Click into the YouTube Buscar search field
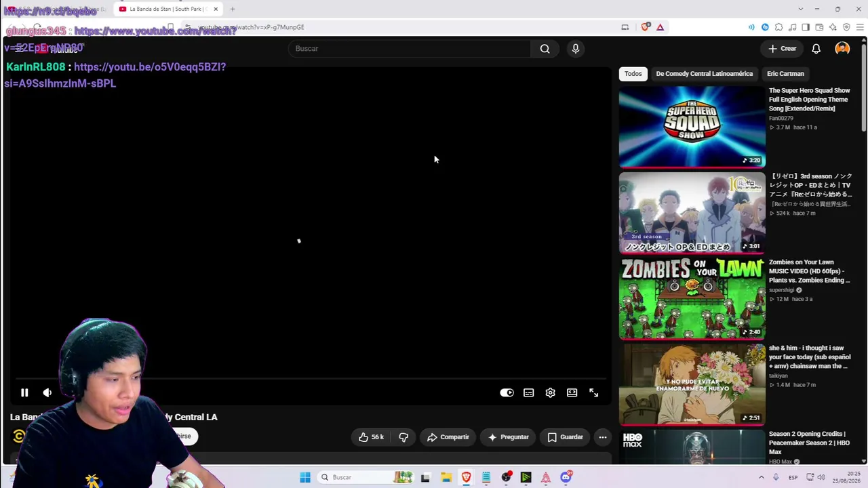 pyautogui.click(x=410, y=49)
